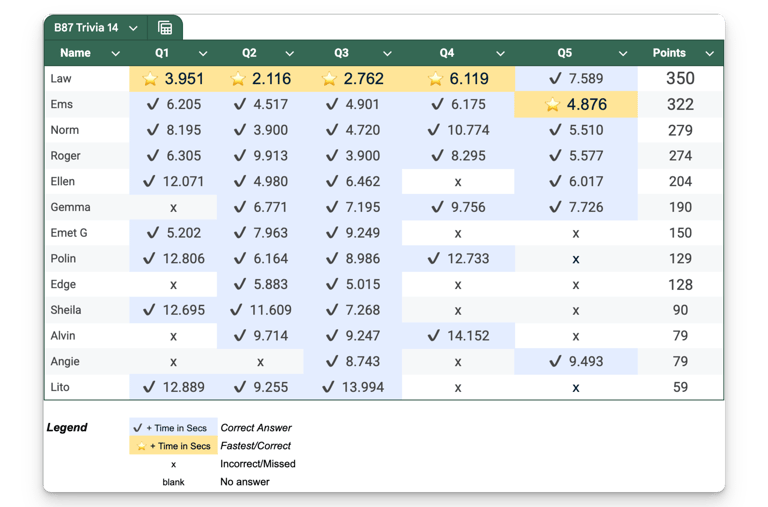Click the star in Ems' Q5 cell
The width and height of the screenshot is (768, 507).
pos(552,105)
